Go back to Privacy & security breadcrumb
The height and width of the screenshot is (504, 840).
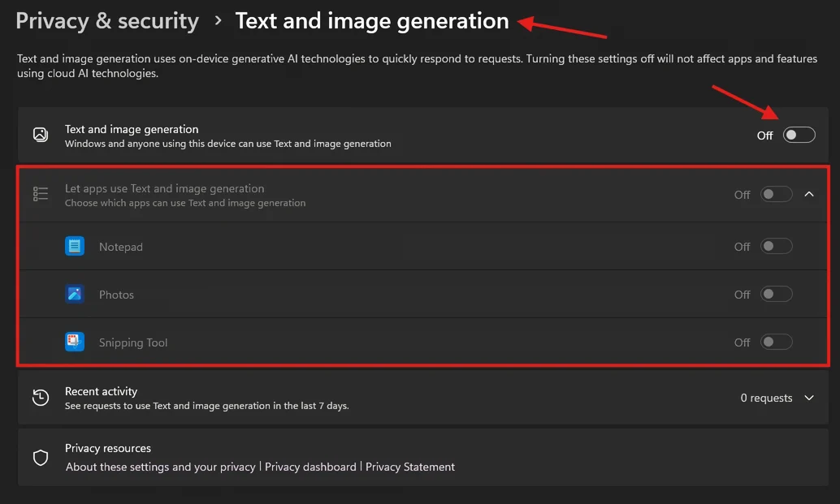[107, 21]
